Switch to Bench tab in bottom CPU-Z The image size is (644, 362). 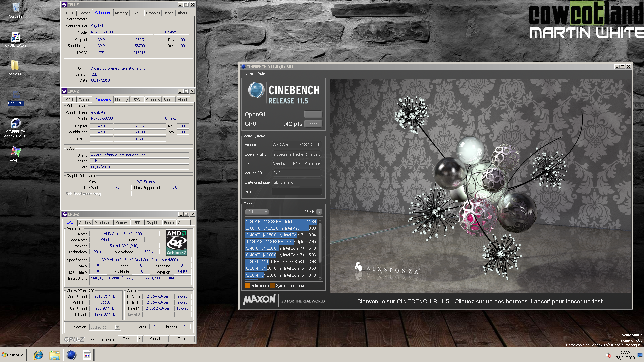[x=169, y=223]
